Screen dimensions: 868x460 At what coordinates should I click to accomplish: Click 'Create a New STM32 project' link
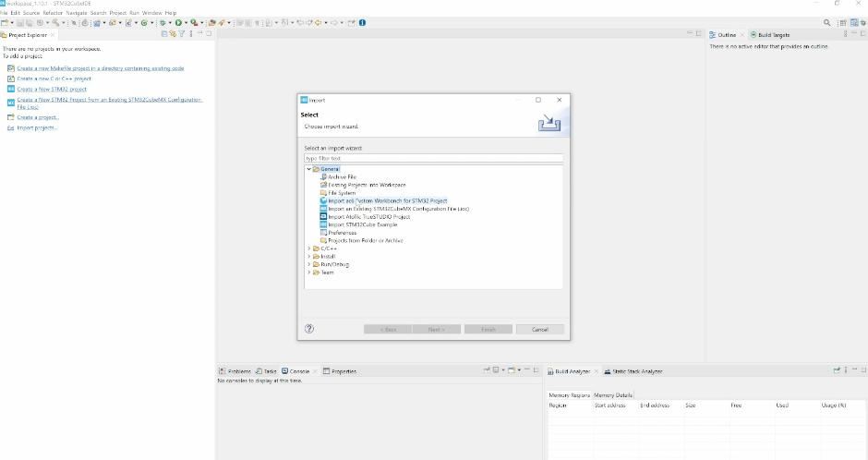[x=52, y=89]
